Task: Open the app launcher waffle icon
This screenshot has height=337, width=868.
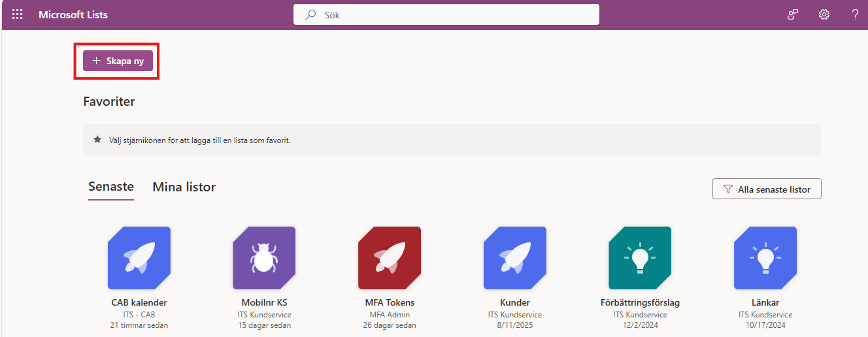Action: [x=17, y=14]
